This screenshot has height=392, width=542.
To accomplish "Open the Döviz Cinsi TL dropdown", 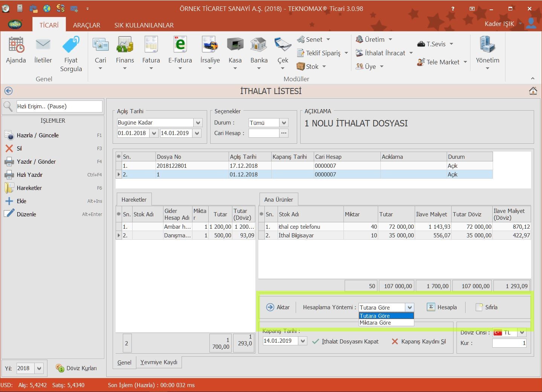I will click(x=522, y=333).
